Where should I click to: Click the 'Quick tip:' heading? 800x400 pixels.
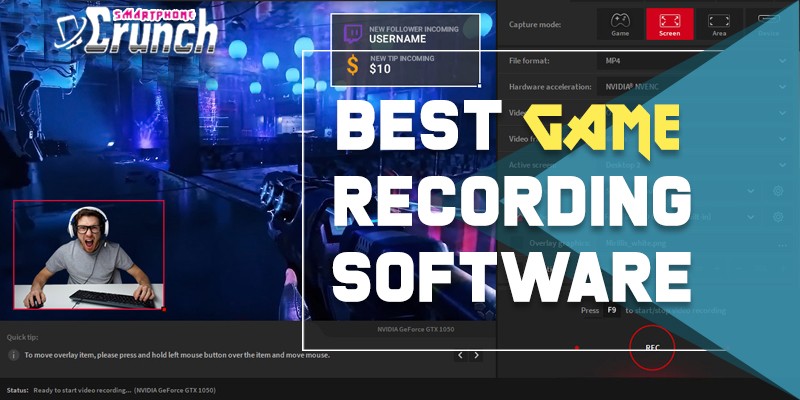(22, 337)
